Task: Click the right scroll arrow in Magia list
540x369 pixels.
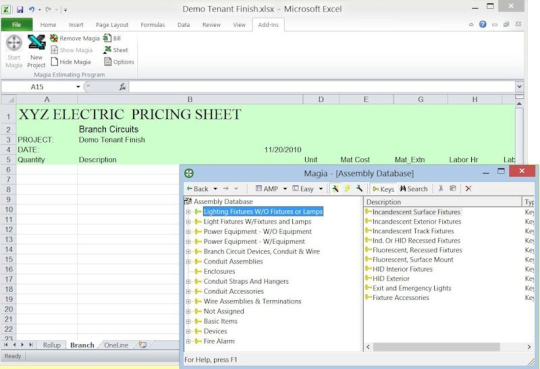Action: [529, 347]
